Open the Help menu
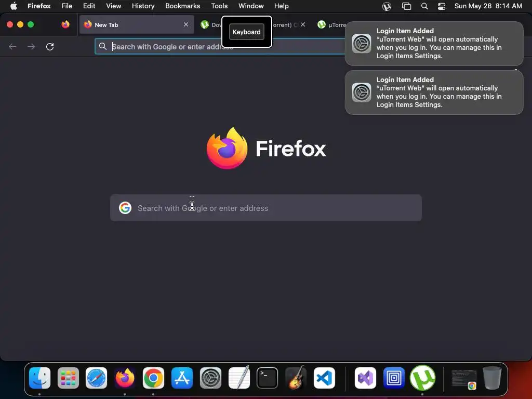The image size is (532, 399). 281,6
